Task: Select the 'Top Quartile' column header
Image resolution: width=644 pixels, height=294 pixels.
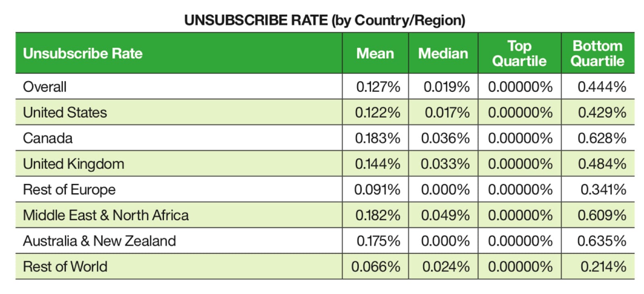Action: (x=519, y=54)
